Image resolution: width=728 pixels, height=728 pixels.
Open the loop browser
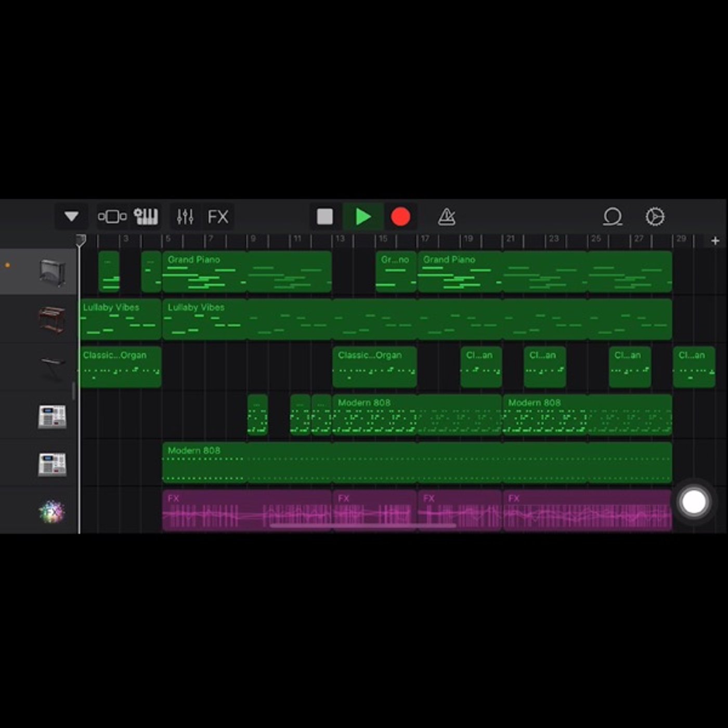613,216
